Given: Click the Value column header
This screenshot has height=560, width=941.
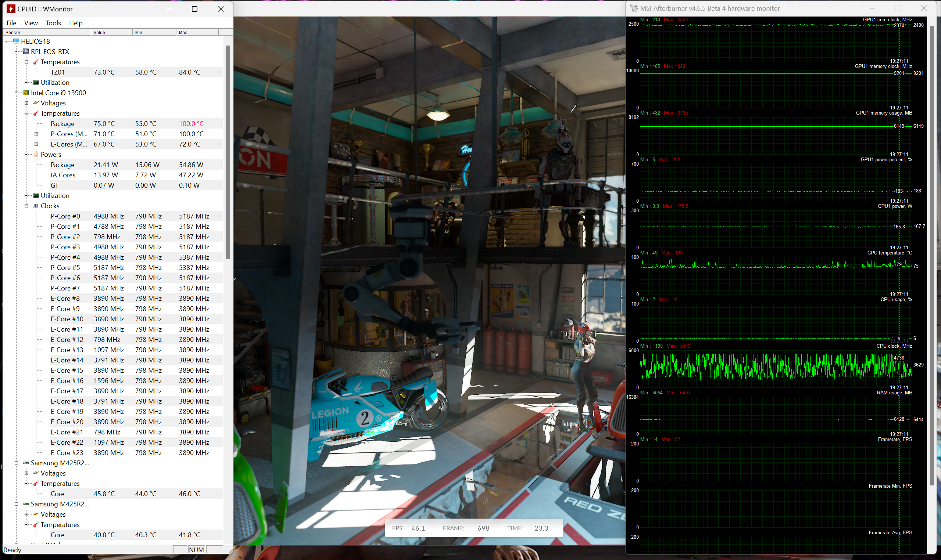Looking at the screenshot, I should click(x=111, y=32).
